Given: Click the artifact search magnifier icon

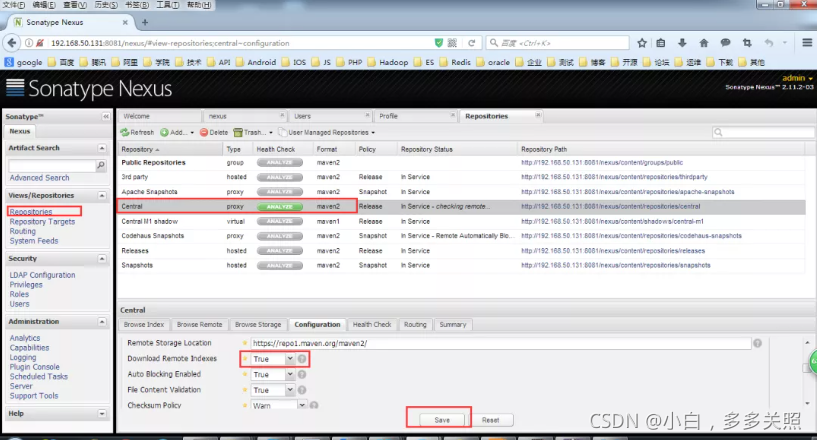Looking at the screenshot, I should (101, 165).
